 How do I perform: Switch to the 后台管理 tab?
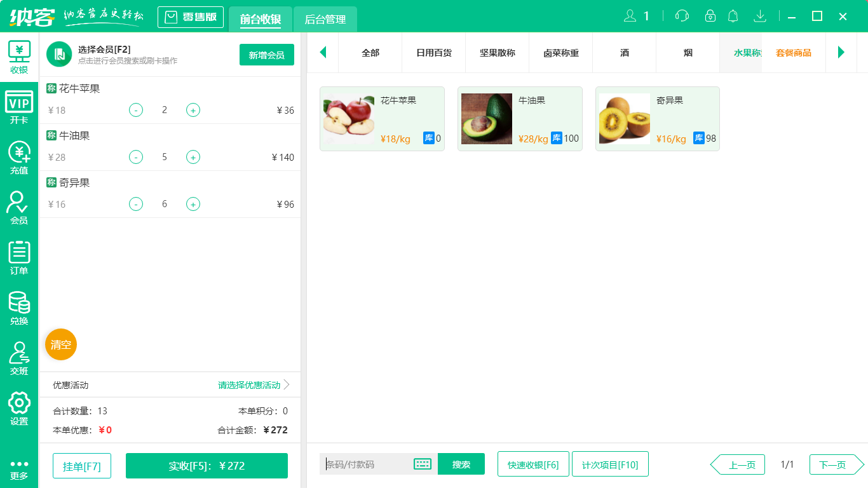point(325,19)
